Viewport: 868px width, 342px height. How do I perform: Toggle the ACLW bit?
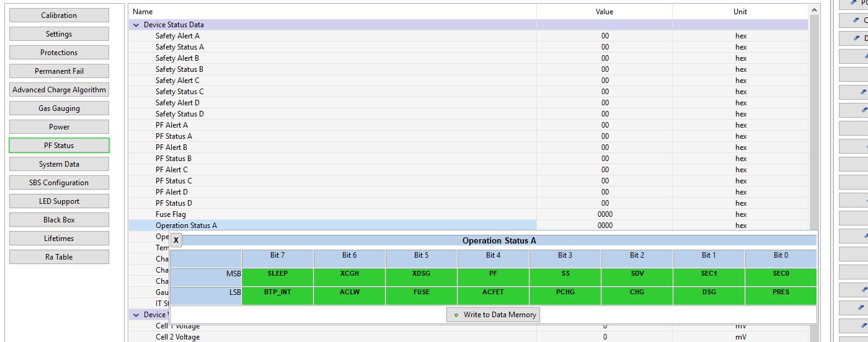tap(350, 296)
